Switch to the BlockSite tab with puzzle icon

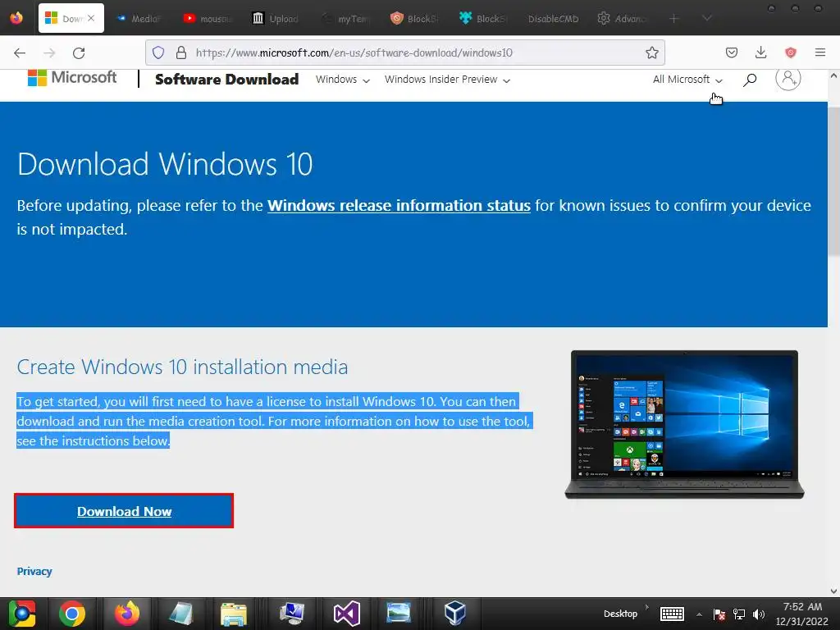484,19
